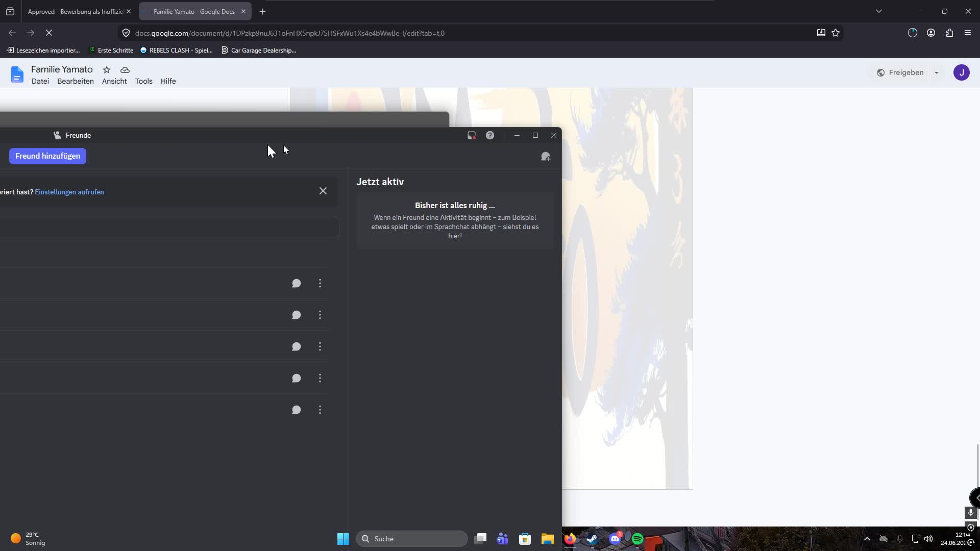
Task: Toggle the microphone tray icon
Action: pyautogui.click(x=900, y=539)
